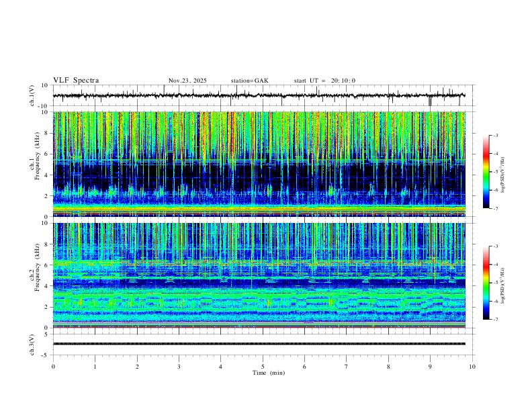Click time axis tick label "3"
532x411 pixels.
[x=179, y=367]
